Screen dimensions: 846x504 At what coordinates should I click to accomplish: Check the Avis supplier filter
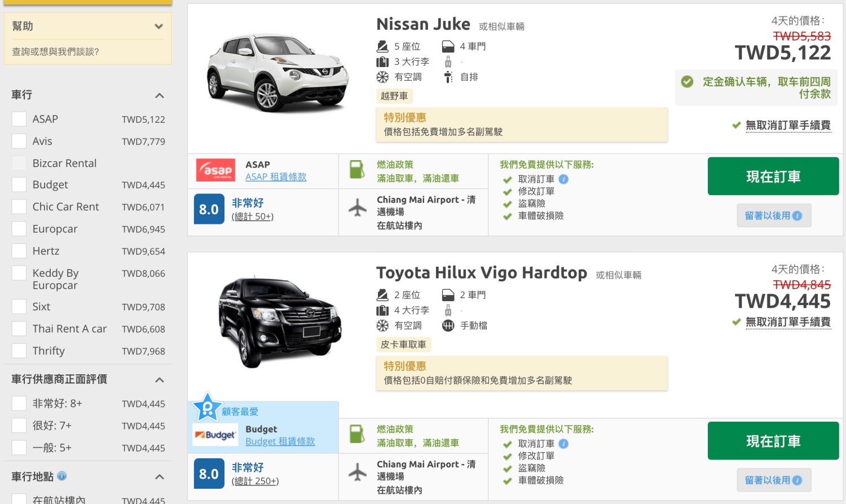point(19,141)
